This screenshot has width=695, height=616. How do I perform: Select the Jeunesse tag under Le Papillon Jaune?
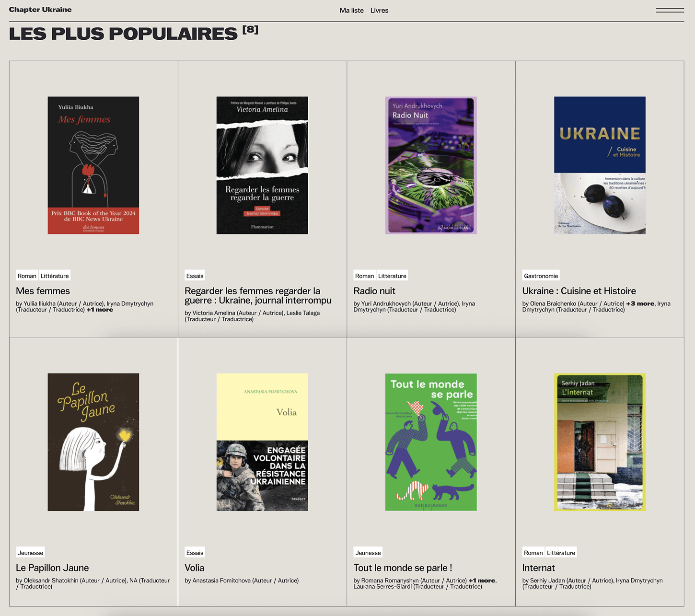pos(30,553)
